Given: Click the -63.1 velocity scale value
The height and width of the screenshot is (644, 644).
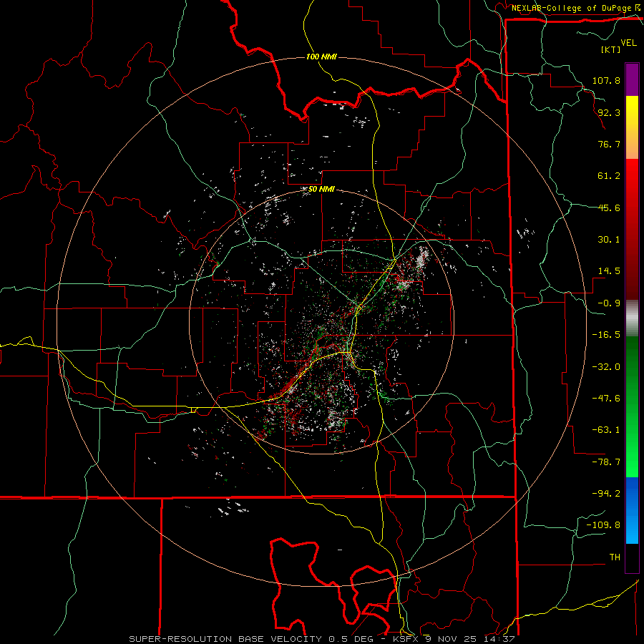Looking at the screenshot, I should tap(606, 430).
